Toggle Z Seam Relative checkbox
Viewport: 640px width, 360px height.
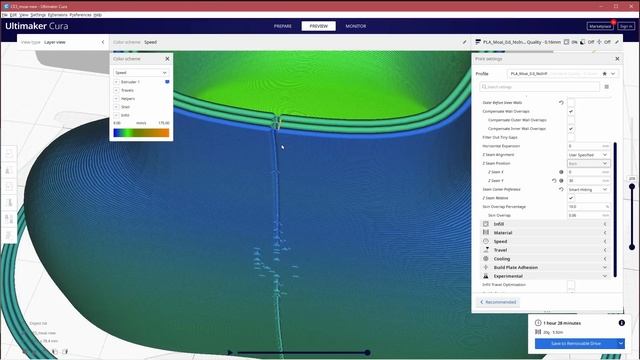click(571, 198)
